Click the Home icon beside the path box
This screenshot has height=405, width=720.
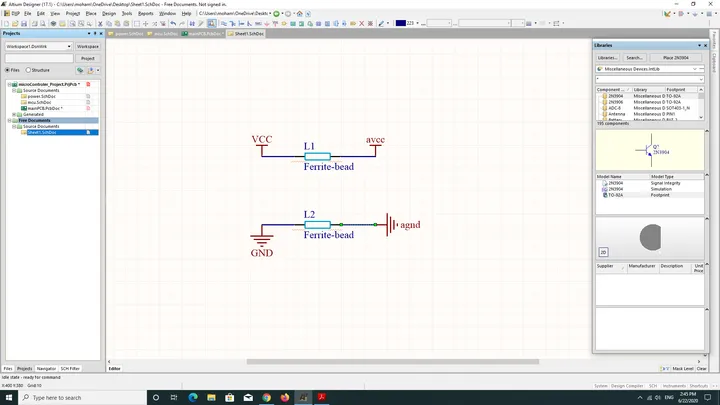tap(300, 14)
